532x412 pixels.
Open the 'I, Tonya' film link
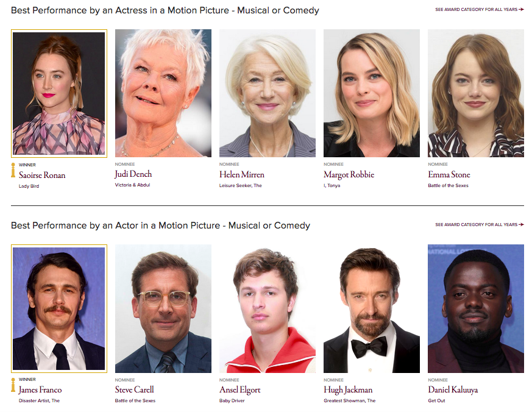point(332,186)
